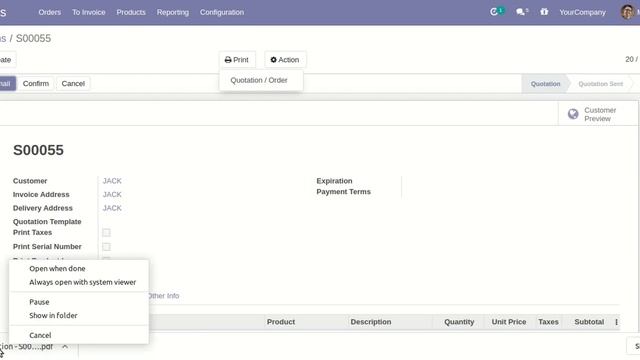Select Cancel in download context menu
The image size is (640, 360).
tap(40, 335)
